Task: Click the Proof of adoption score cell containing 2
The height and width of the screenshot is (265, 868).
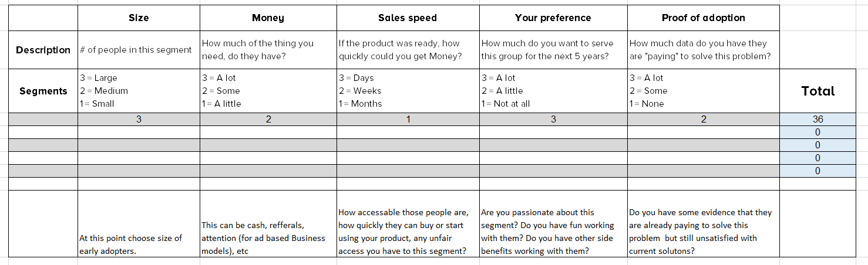Action: 703,119
